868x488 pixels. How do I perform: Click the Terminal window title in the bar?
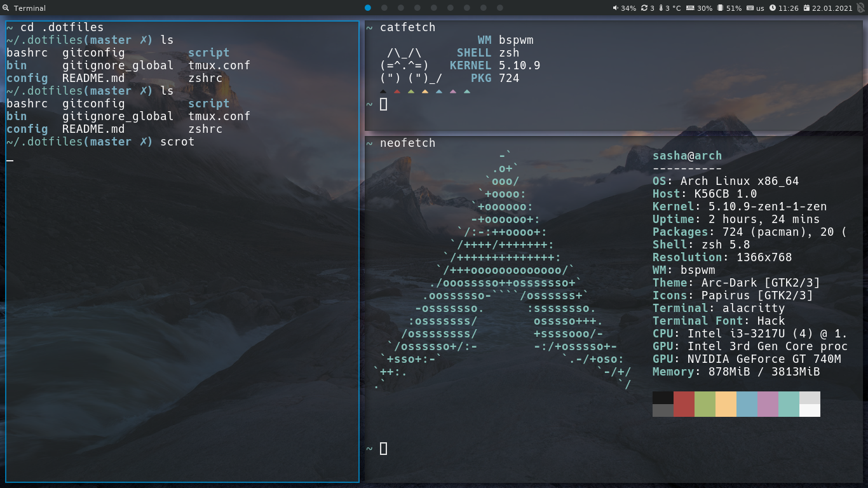[x=30, y=8]
